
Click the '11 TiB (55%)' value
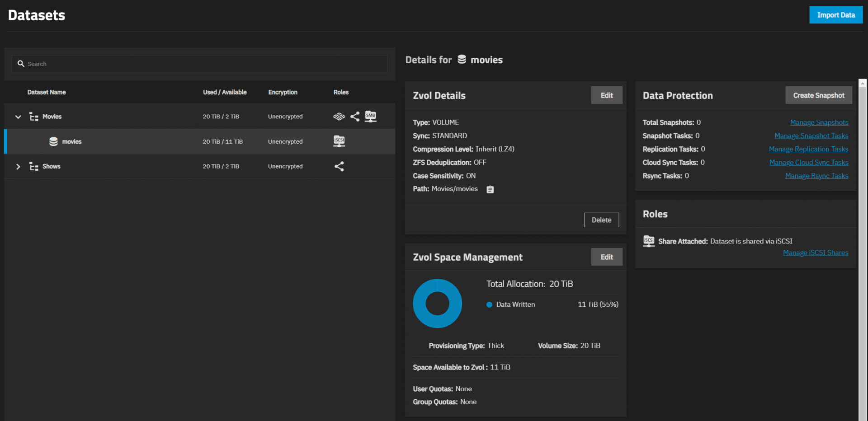pyautogui.click(x=598, y=304)
